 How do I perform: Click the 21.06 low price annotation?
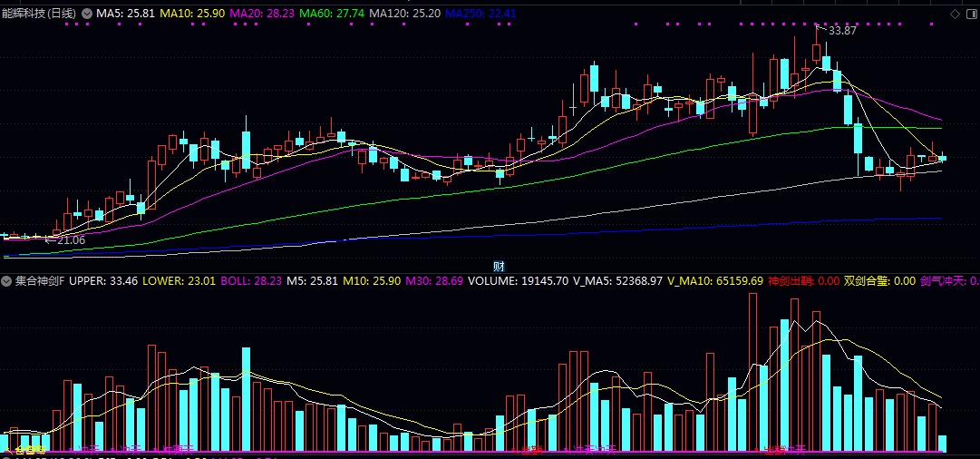71,239
